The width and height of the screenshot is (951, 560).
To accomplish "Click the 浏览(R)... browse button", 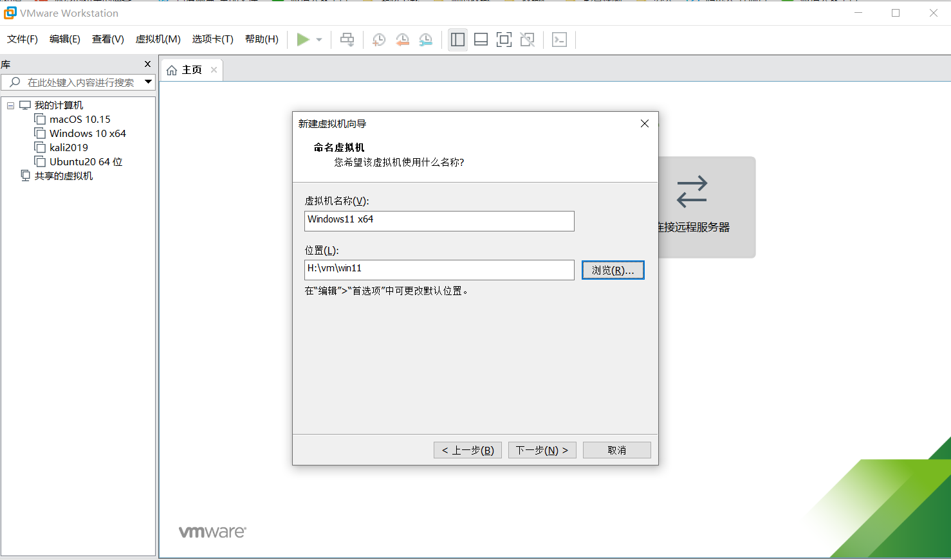I will point(613,271).
